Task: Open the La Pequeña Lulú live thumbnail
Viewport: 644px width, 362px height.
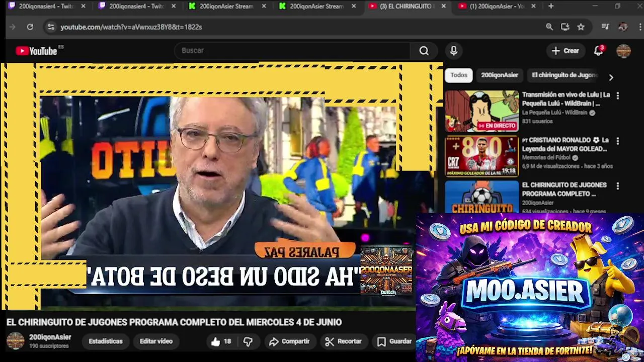Action: click(x=481, y=111)
